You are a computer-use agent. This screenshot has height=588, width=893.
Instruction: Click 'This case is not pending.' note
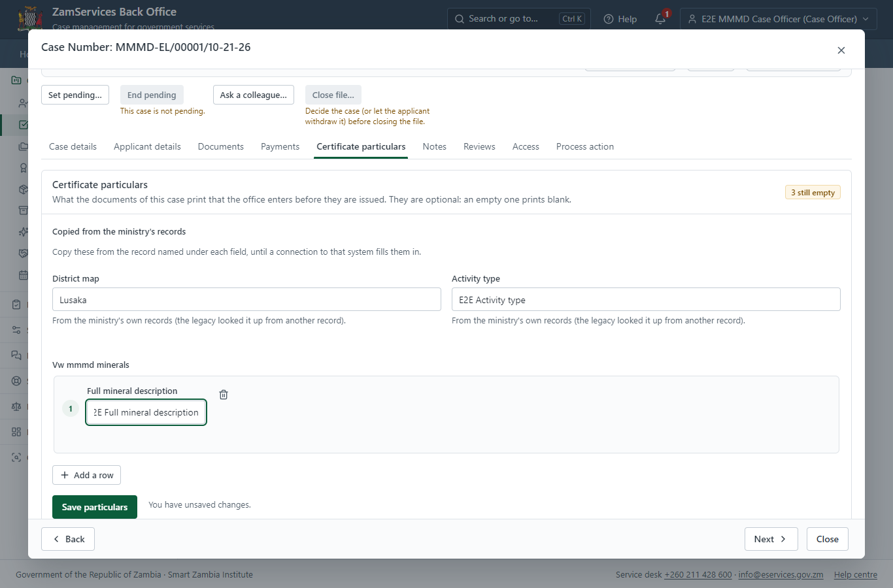163,111
